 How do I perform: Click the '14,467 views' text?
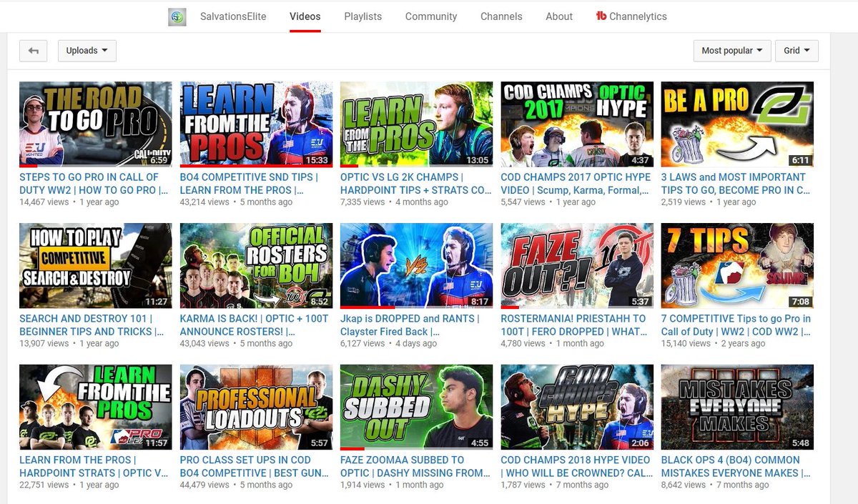44,202
